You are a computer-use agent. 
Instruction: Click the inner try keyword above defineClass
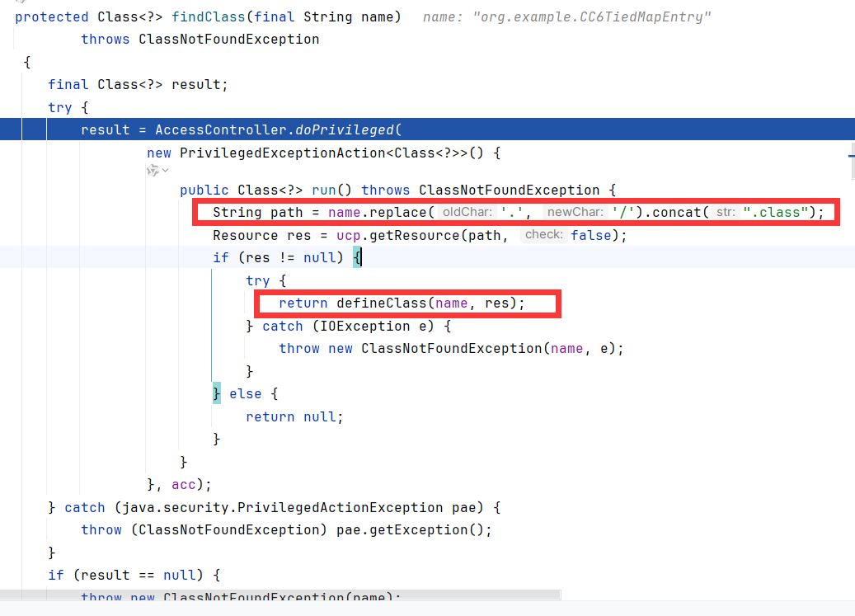pyautogui.click(x=258, y=280)
